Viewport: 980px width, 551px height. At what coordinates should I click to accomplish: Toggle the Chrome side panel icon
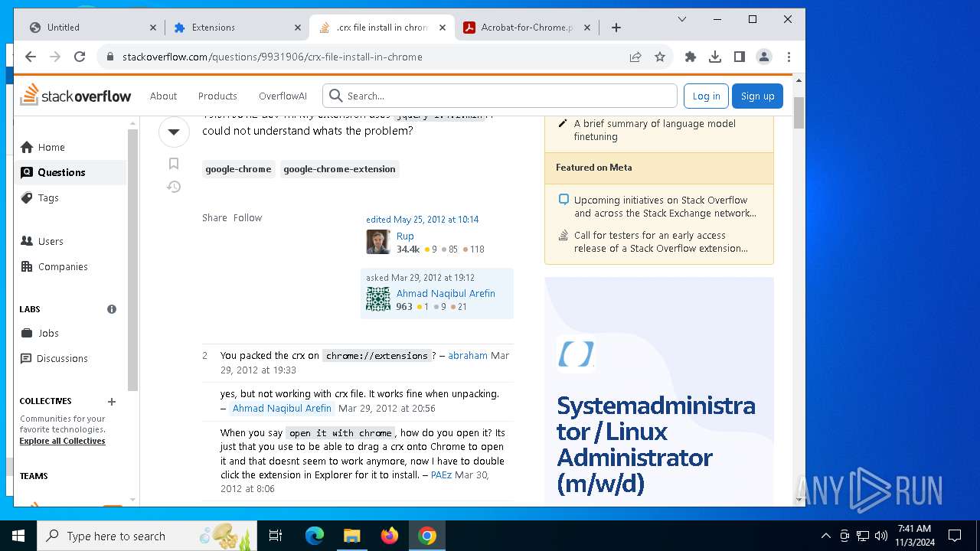pos(740,57)
